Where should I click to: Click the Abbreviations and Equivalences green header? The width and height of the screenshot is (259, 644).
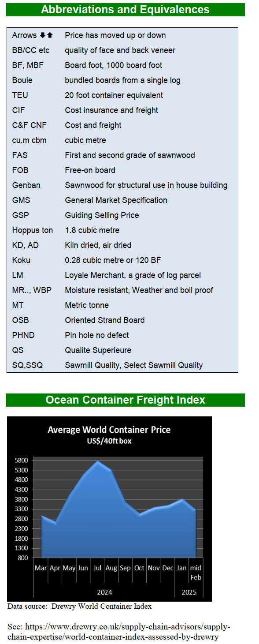pos(125,9)
